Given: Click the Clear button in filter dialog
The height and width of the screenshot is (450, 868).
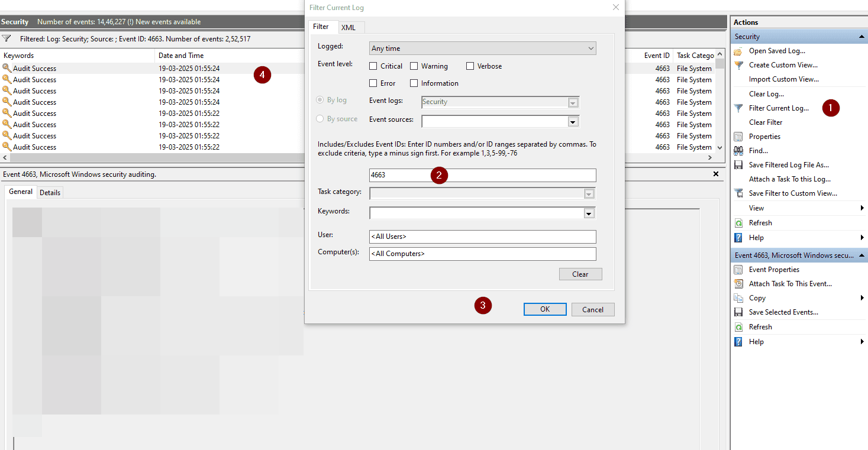Looking at the screenshot, I should tap(580, 274).
